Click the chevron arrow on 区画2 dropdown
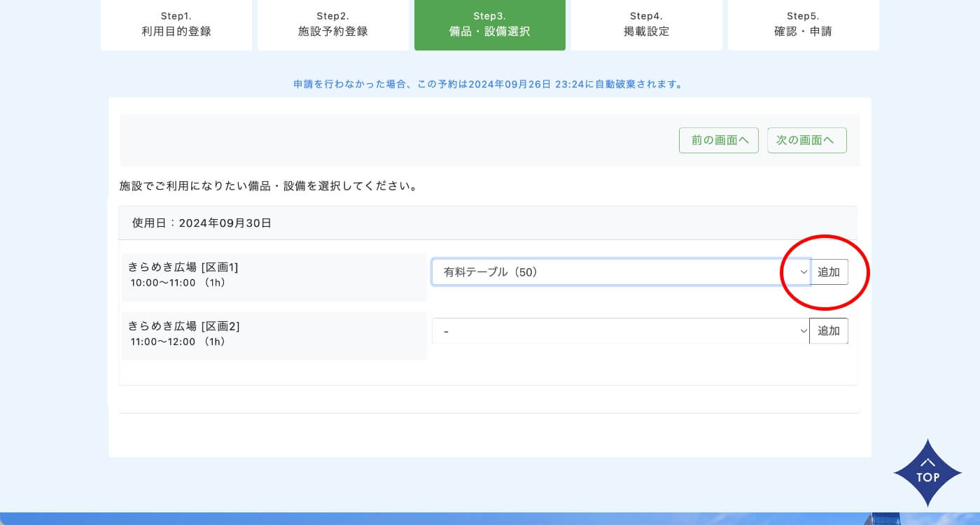Image resolution: width=980 pixels, height=525 pixels. [x=803, y=331]
